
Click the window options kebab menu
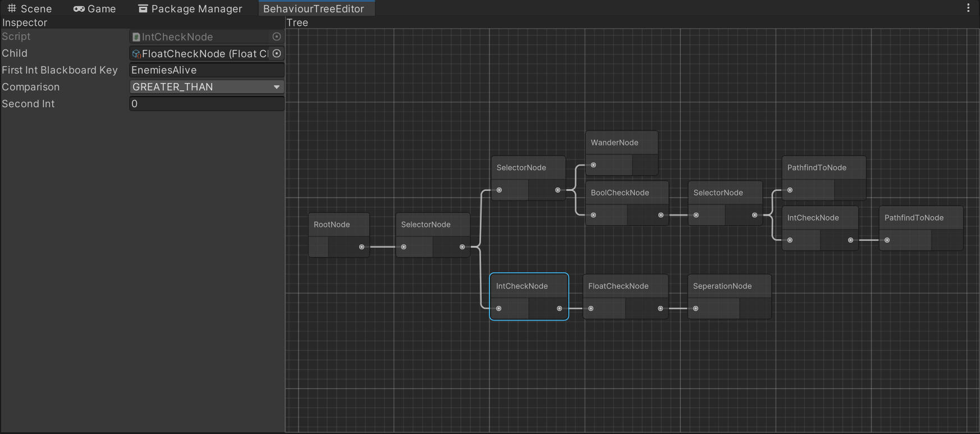click(x=968, y=8)
